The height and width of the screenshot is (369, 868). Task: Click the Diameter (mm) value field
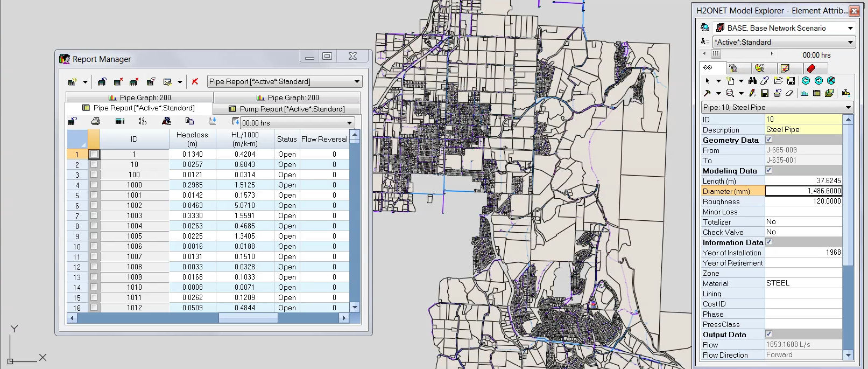click(803, 191)
